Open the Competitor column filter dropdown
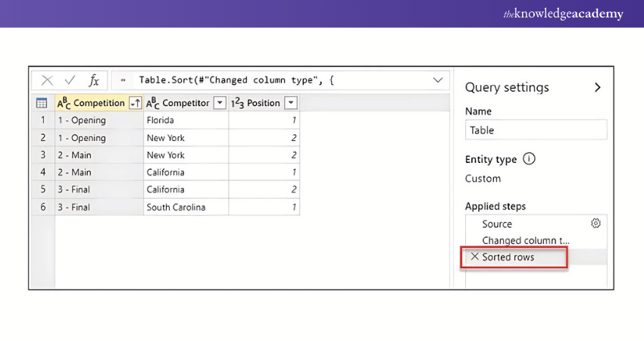The width and height of the screenshot is (644, 341). [220, 103]
